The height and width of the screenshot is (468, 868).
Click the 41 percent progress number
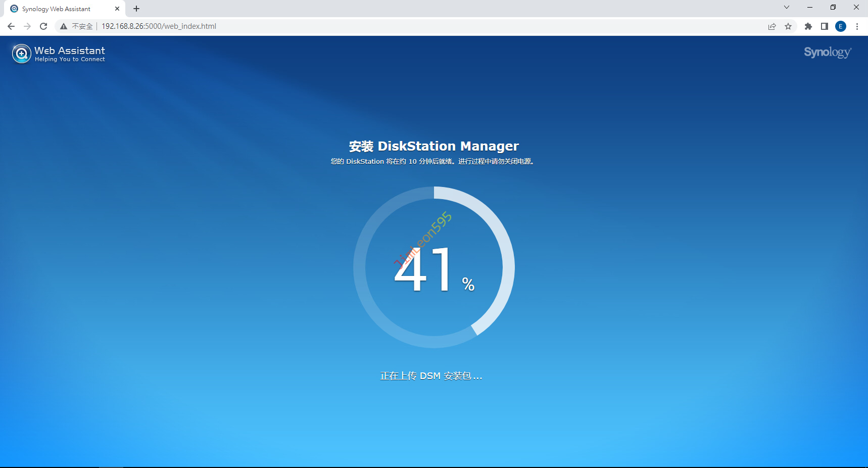click(424, 270)
